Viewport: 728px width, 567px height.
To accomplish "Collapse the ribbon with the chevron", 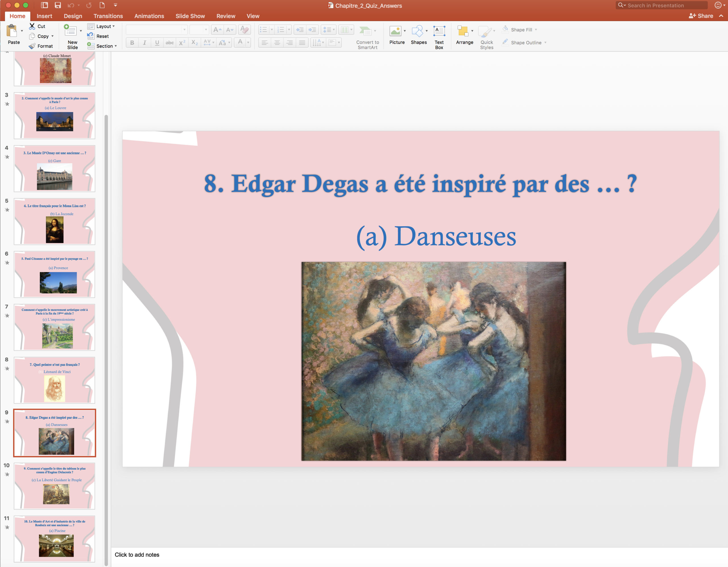I will (721, 16).
